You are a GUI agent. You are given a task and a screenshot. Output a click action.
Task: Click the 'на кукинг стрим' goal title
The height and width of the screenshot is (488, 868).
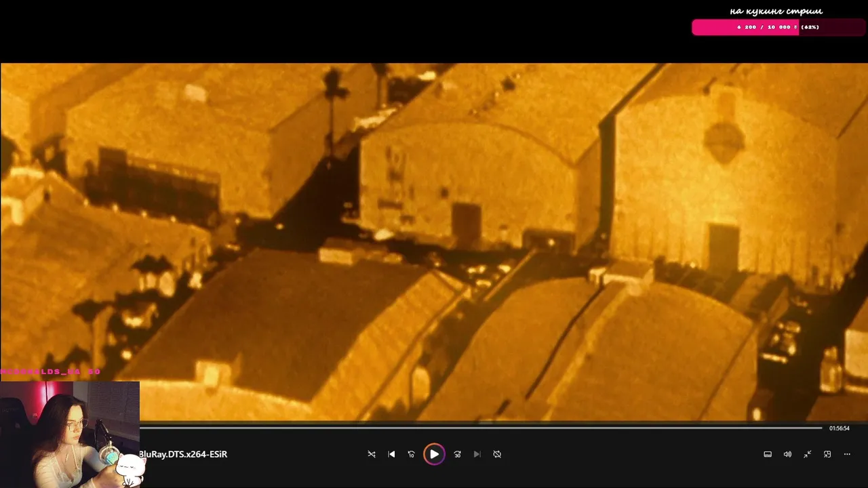776,11
